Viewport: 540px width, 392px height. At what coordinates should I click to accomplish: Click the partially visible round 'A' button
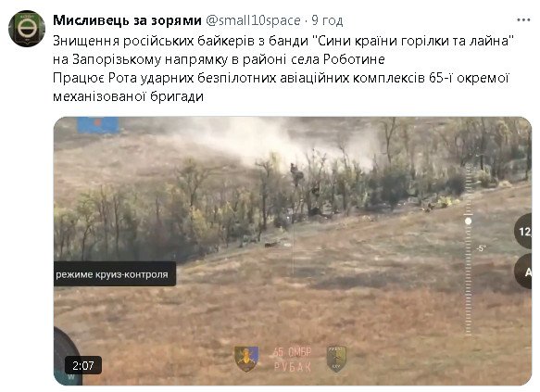[522, 272]
